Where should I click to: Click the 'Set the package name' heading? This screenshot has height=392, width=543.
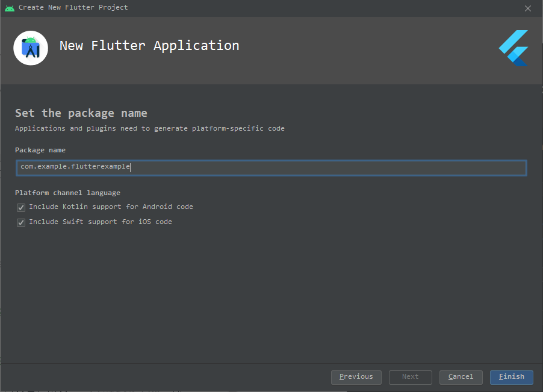(81, 113)
